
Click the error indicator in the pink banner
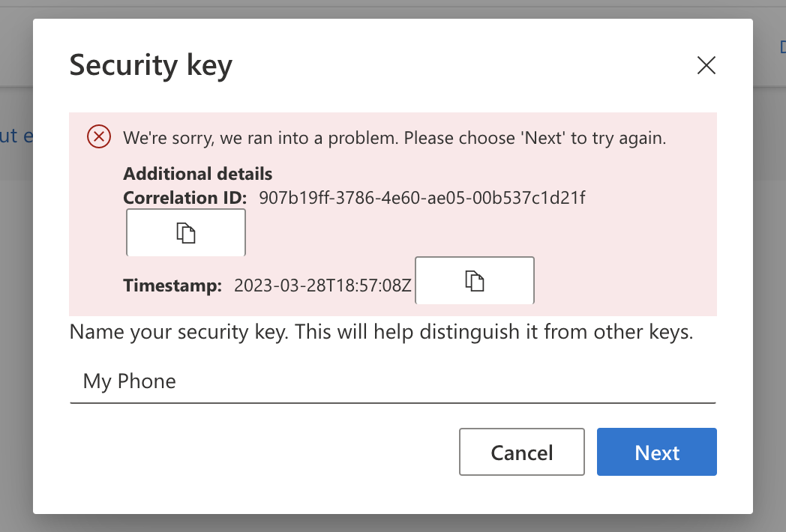tap(97, 137)
